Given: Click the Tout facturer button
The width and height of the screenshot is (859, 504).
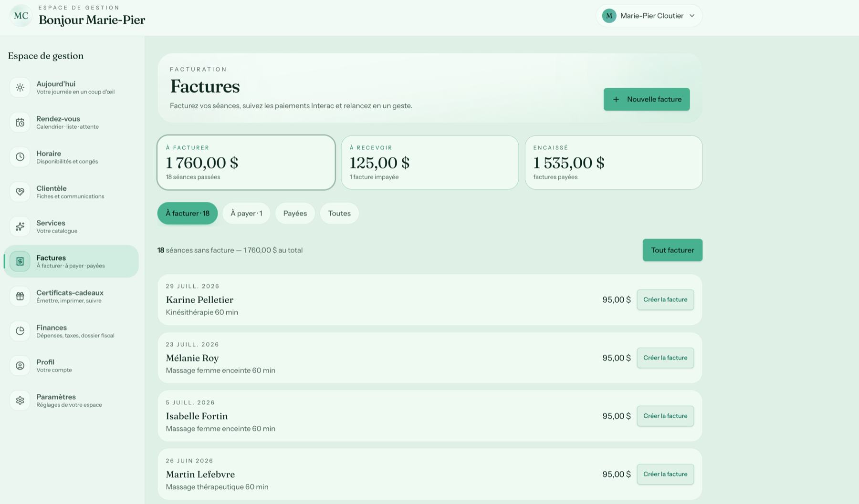Looking at the screenshot, I should tap(672, 250).
